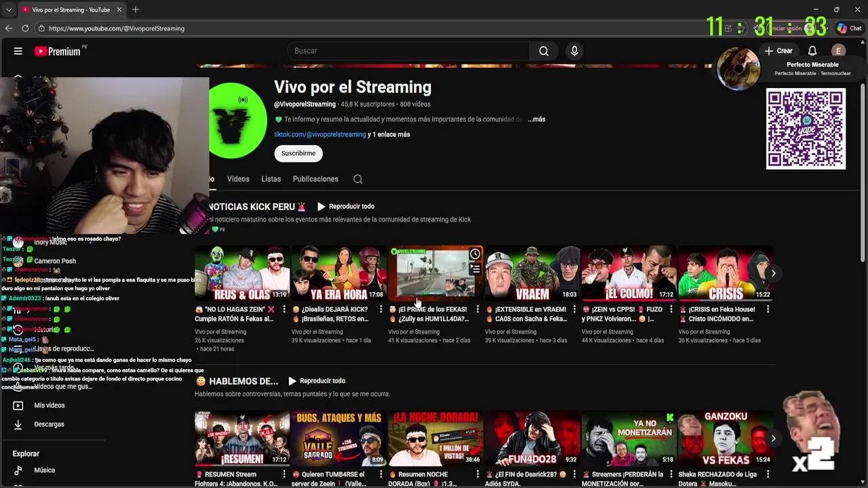Open the ¡RESUMEN! Stream Fighters thumbnail
This screenshot has width=868, height=488.
coord(241,439)
